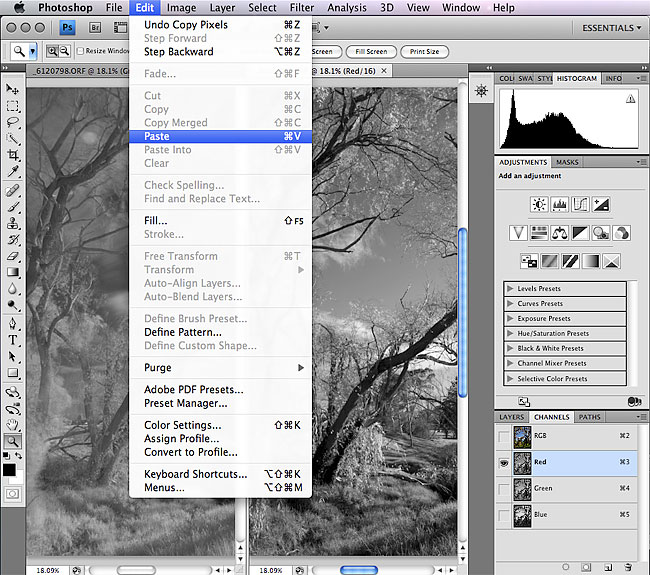Toggle visibility of the RGB composite channel
Screen dimensions: 650x575
point(504,437)
